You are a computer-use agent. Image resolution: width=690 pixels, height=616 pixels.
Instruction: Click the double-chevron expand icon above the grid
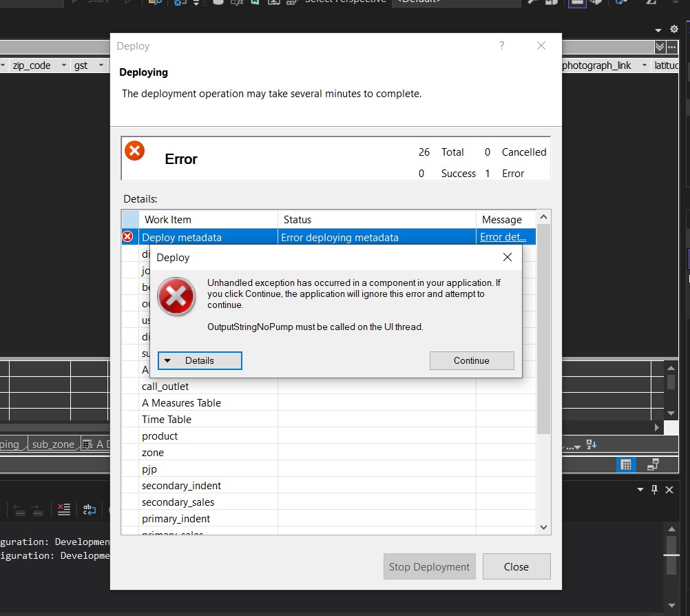pos(659,47)
